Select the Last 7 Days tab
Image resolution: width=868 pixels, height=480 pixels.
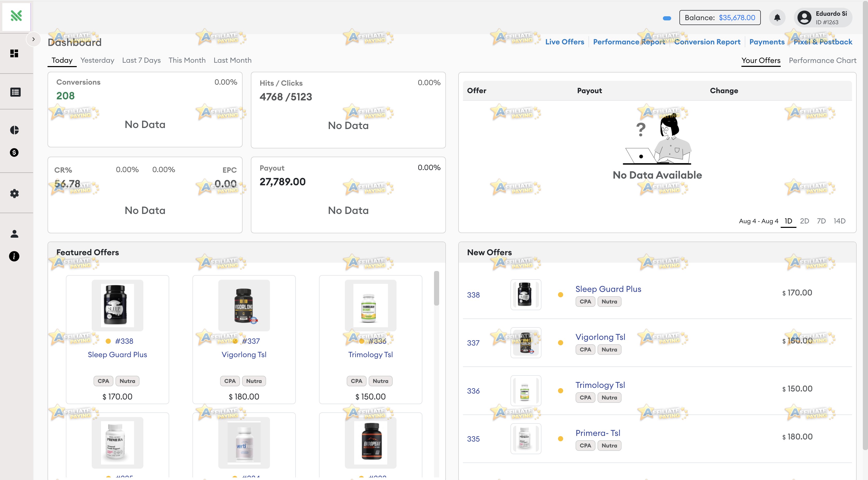(141, 60)
